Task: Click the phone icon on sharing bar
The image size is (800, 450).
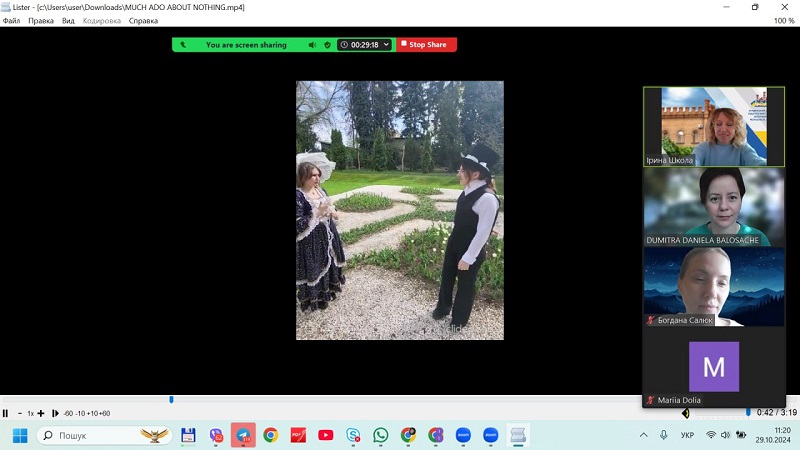Action: pos(183,45)
